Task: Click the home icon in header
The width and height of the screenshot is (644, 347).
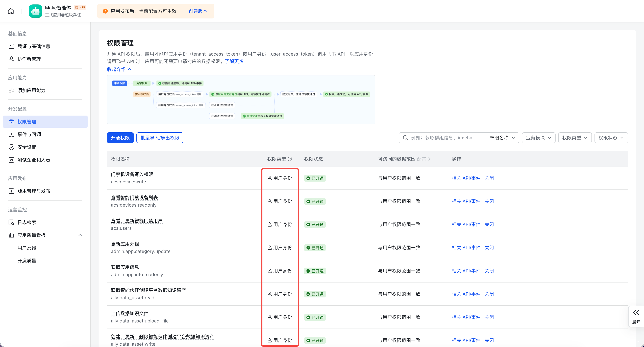Action: 11,11
